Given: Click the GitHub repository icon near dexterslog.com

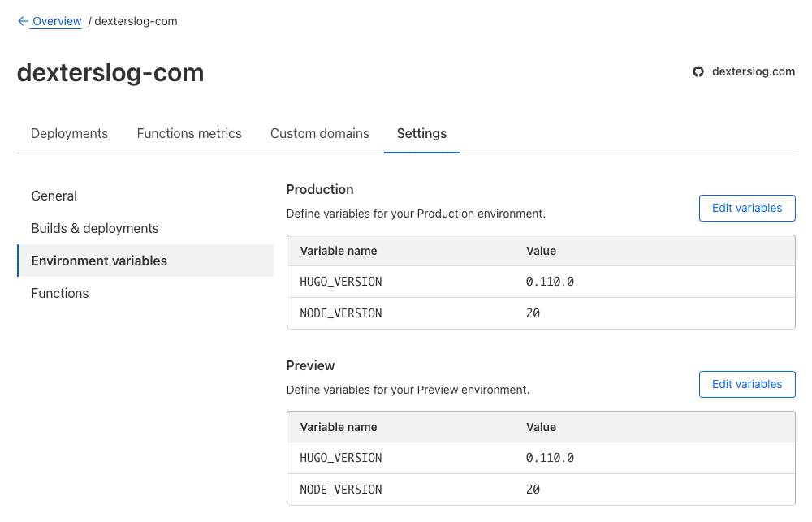Looking at the screenshot, I should coord(698,71).
